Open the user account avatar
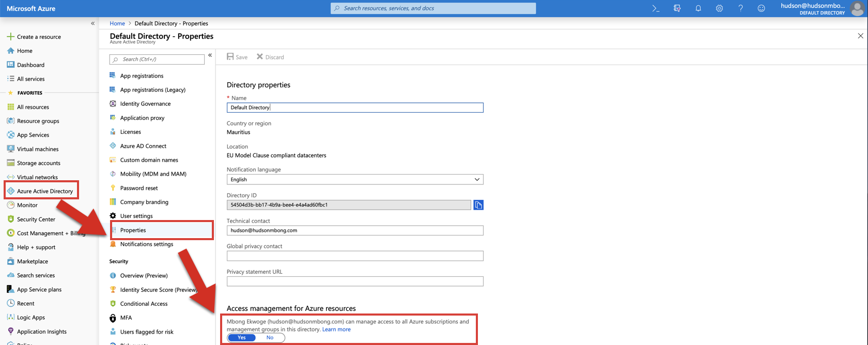868x345 pixels. [x=857, y=8]
